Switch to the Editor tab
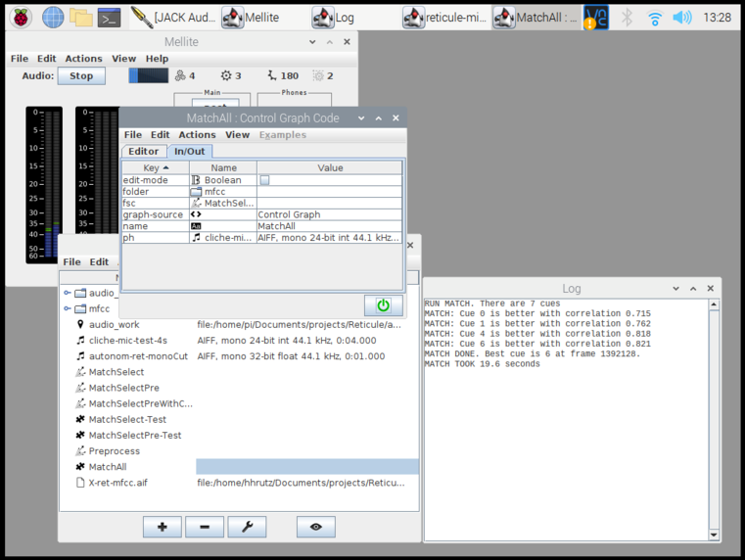 (x=143, y=152)
